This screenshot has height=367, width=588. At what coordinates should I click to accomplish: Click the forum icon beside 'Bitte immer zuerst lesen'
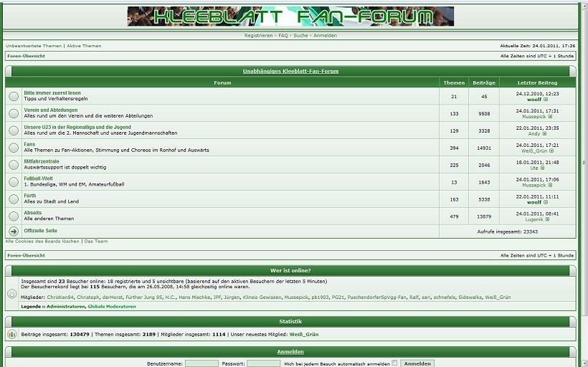coord(14,97)
